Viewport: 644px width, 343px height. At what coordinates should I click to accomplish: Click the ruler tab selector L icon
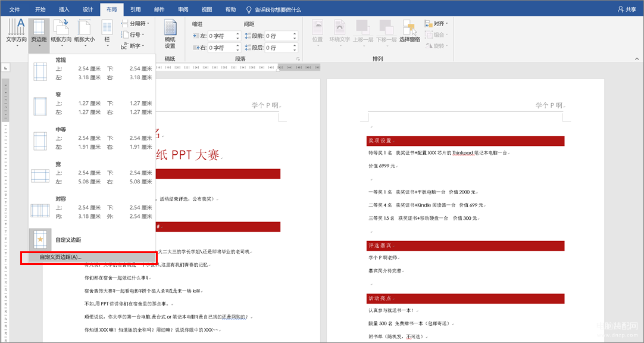tap(5, 68)
